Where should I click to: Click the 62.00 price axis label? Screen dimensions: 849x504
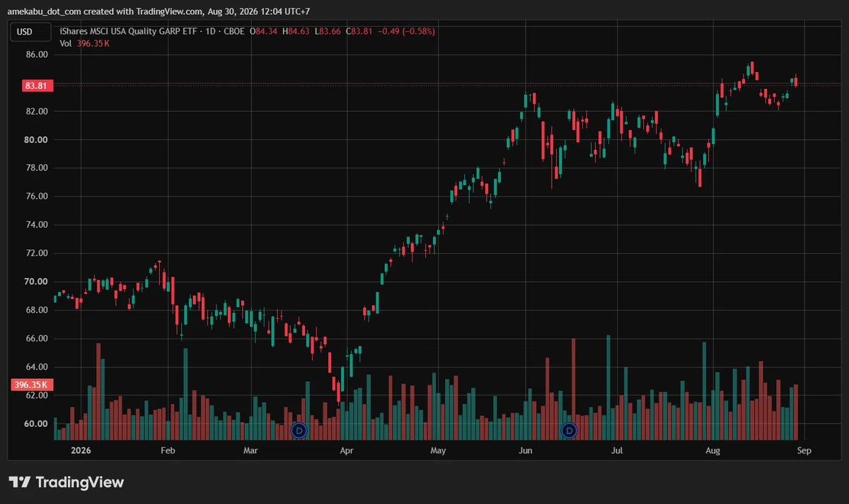[37, 396]
